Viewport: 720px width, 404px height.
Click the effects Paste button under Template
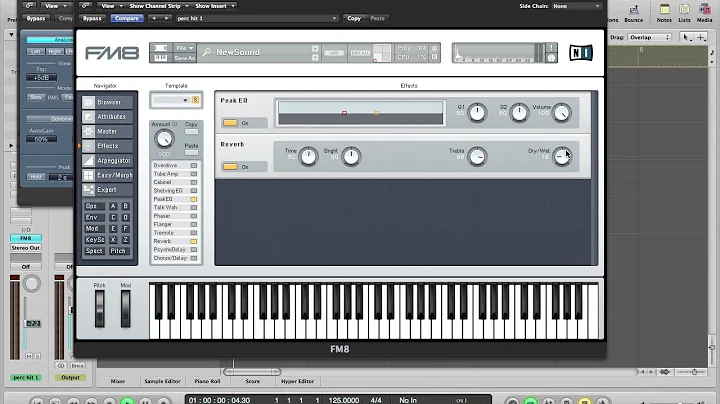click(x=191, y=152)
